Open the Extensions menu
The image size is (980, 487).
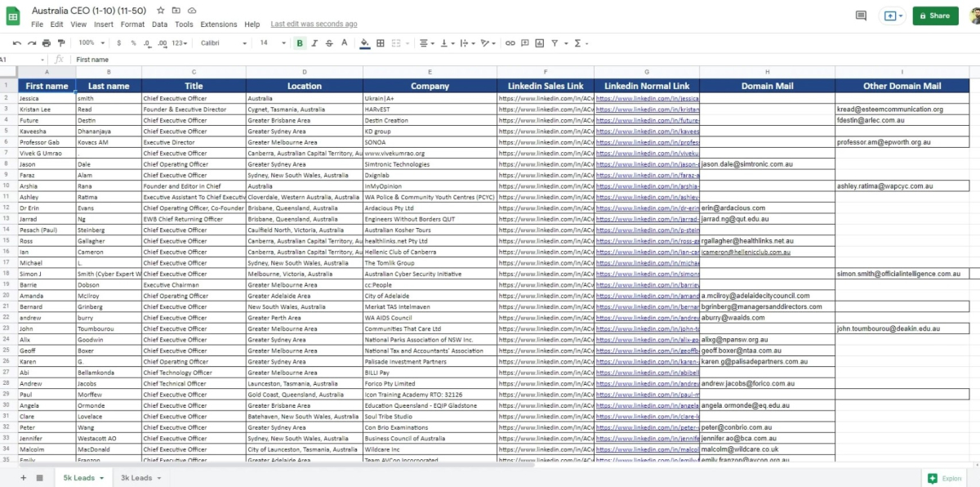(218, 25)
